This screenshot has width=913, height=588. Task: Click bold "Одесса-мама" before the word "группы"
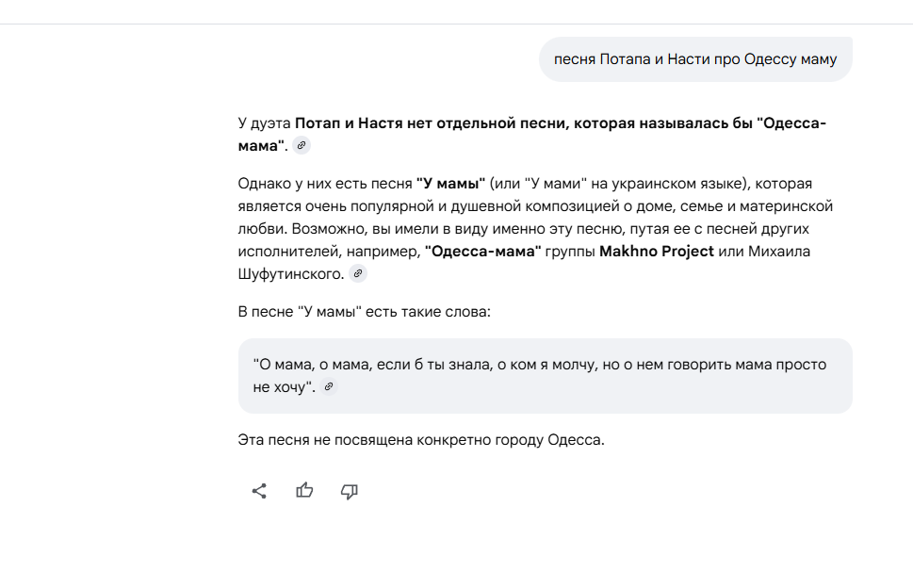coord(482,252)
